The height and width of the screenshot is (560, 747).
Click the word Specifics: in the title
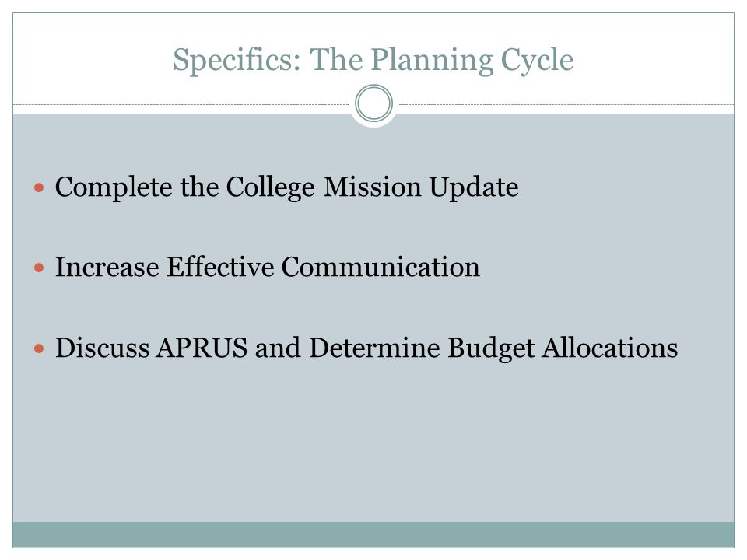(237, 60)
